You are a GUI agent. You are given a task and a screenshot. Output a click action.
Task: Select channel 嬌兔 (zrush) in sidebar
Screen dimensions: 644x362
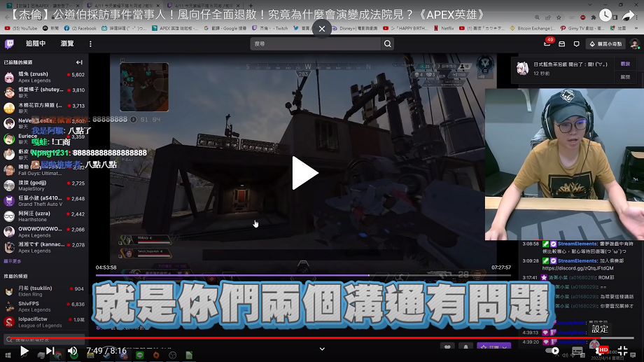[x=44, y=77]
